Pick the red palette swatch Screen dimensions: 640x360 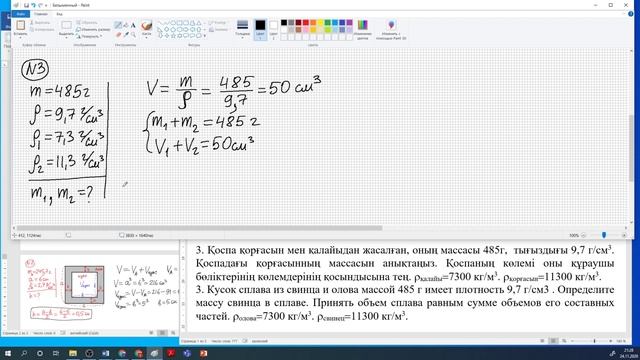[x=306, y=23]
